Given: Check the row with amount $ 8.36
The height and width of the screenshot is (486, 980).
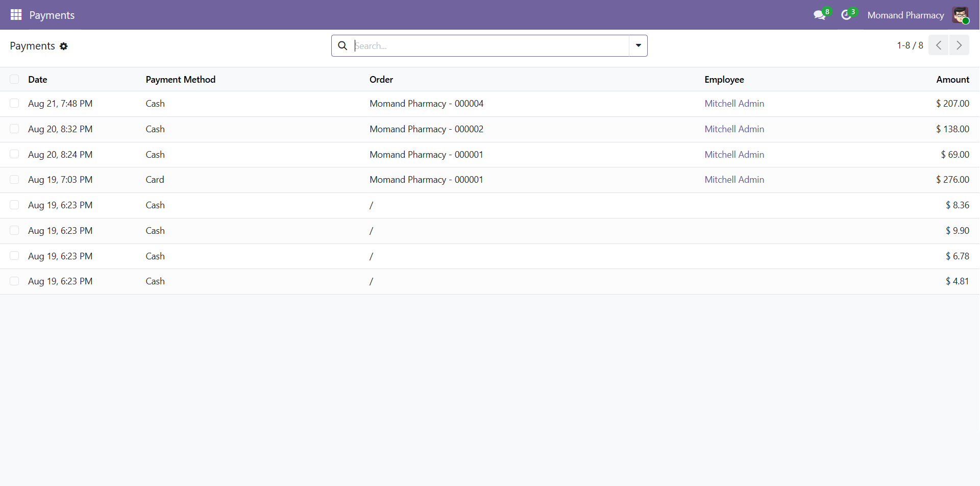Looking at the screenshot, I should point(14,205).
